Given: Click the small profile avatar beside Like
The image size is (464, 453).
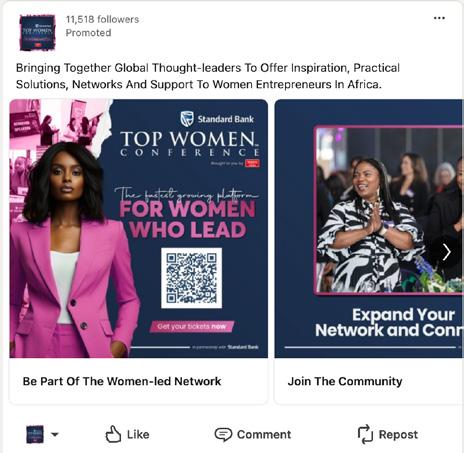Looking at the screenshot, I should [35, 434].
